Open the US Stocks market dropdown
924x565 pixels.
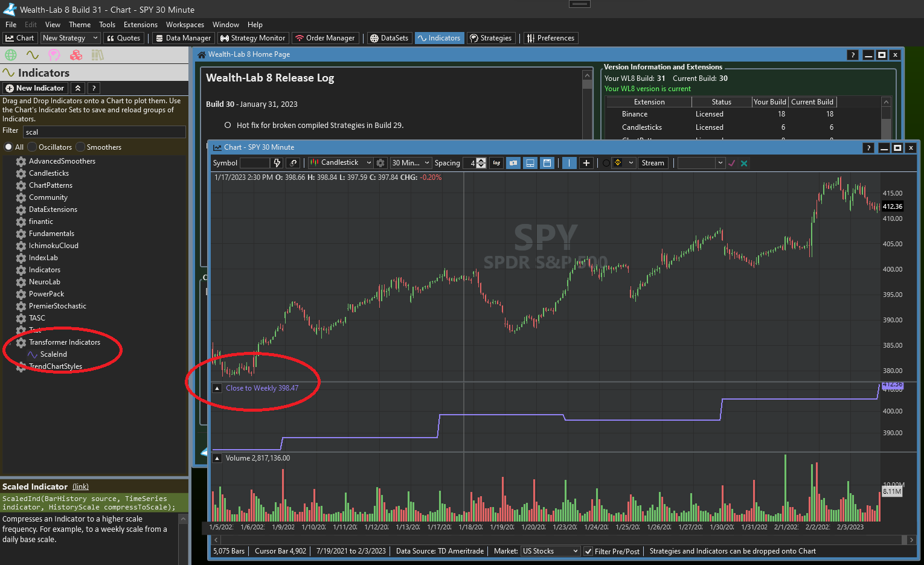[550, 551]
